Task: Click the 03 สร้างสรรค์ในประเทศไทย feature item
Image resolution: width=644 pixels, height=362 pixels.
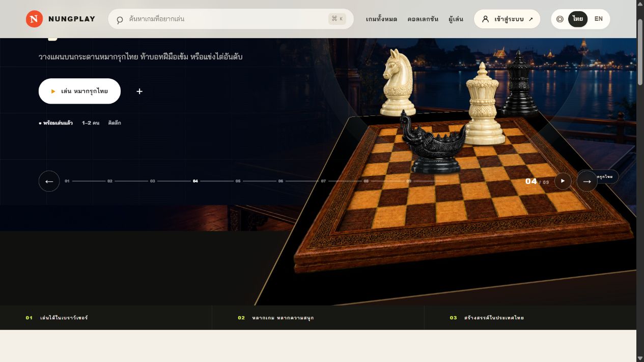Action: tap(530, 318)
